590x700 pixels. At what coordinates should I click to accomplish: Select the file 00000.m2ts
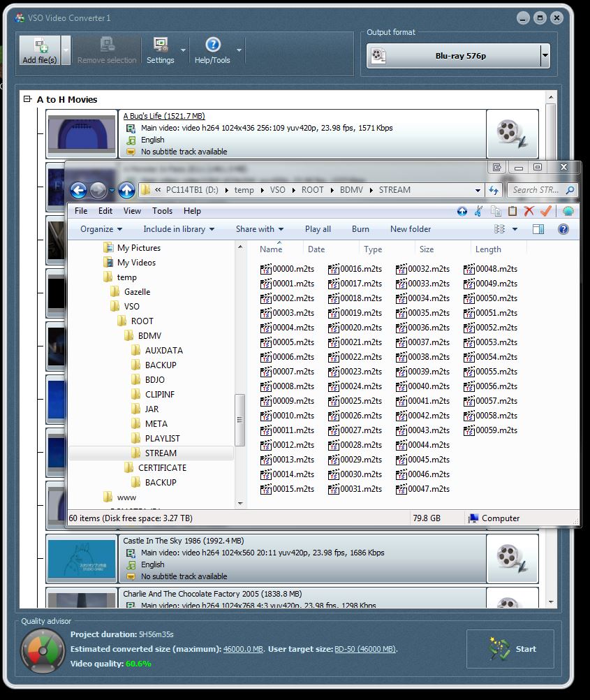(x=287, y=269)
